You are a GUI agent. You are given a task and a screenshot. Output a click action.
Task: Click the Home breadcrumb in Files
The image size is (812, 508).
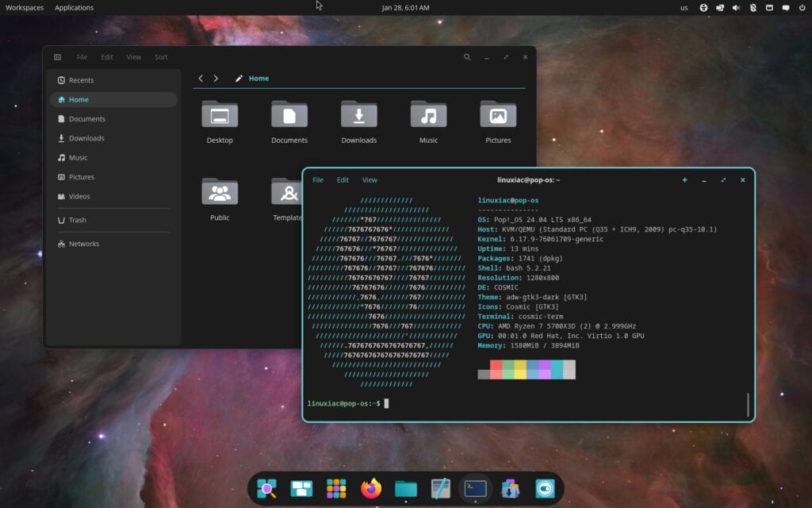click(x=259, y=78)
